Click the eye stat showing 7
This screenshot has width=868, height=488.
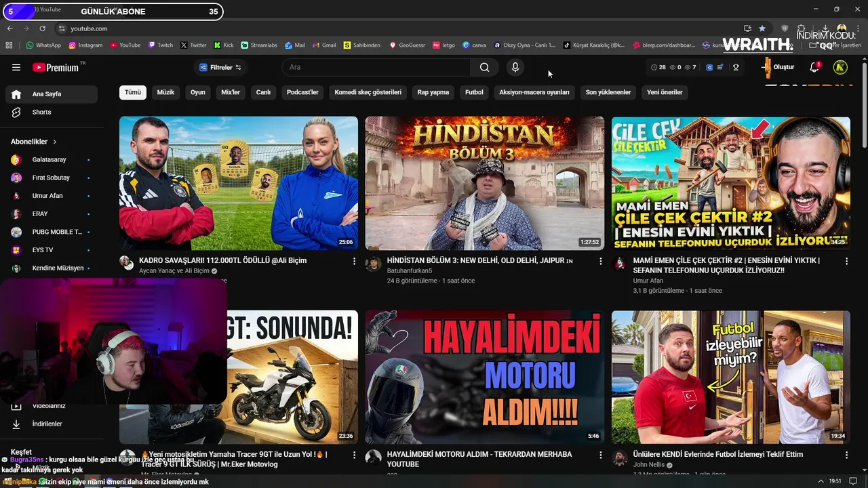[x=690, y=67]
